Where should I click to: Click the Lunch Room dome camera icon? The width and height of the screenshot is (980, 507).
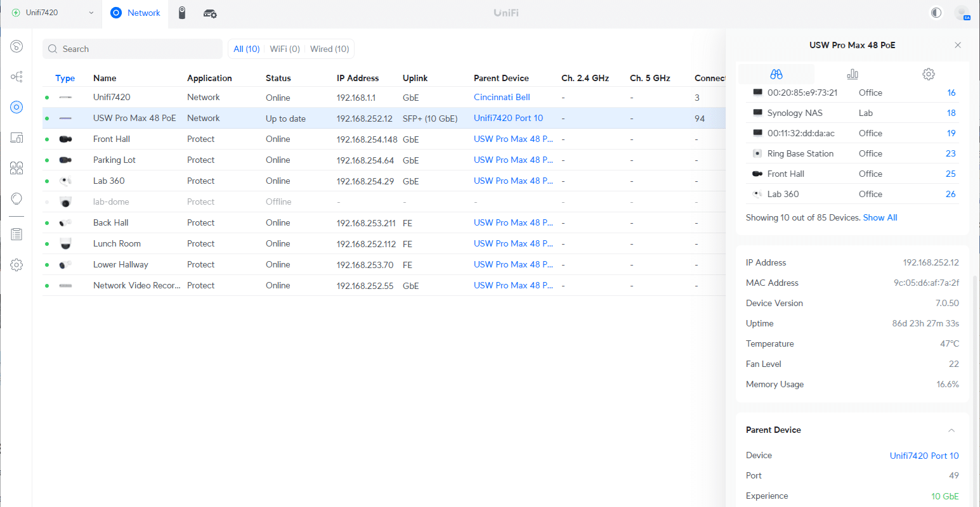pyautogui.click(x=65, y=243)
